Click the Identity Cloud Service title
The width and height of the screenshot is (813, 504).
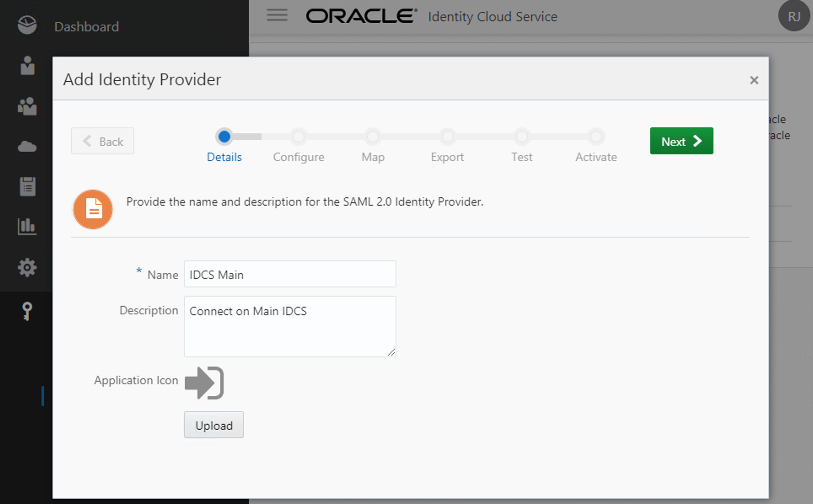tap(493, 16)
